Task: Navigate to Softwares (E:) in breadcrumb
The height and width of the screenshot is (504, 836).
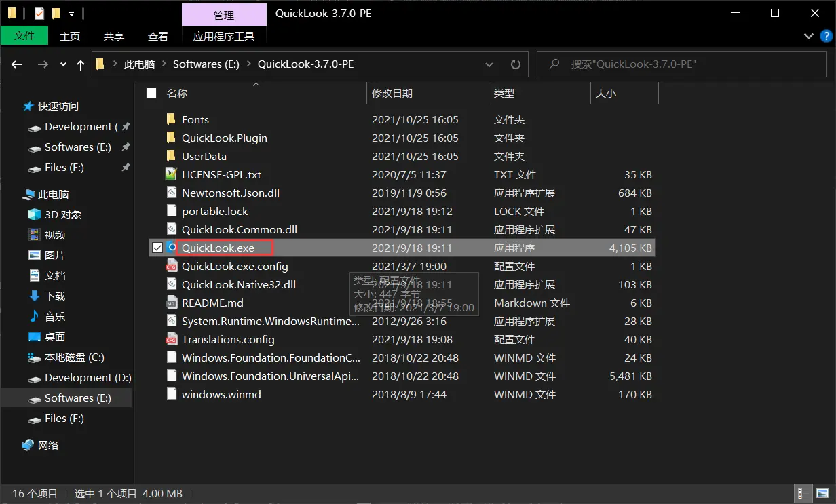Action: (206, 64)
